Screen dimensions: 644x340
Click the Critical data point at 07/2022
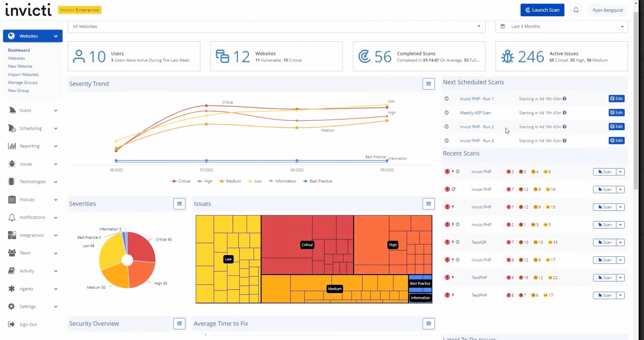point(206,106)
